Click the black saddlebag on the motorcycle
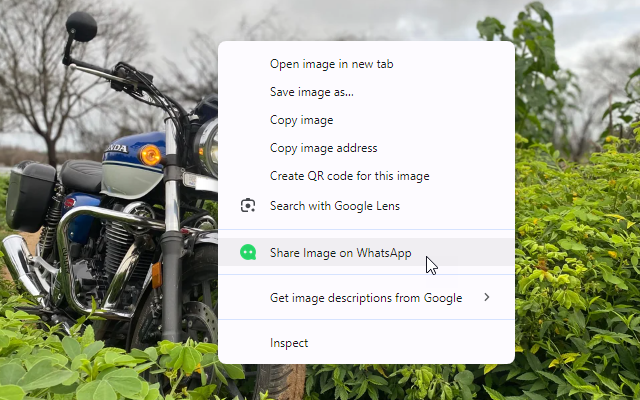This screenshot has height=400, width=640. (x=30, y=195)
